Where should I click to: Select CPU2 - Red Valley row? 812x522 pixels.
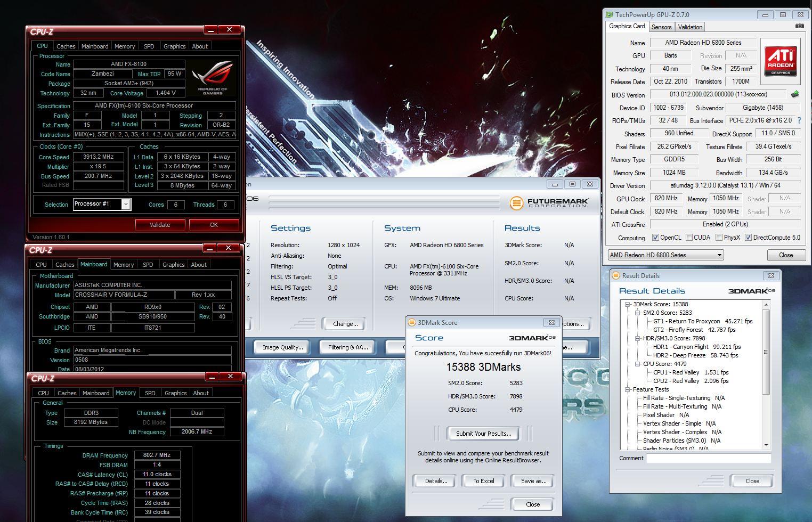[691, 381]
